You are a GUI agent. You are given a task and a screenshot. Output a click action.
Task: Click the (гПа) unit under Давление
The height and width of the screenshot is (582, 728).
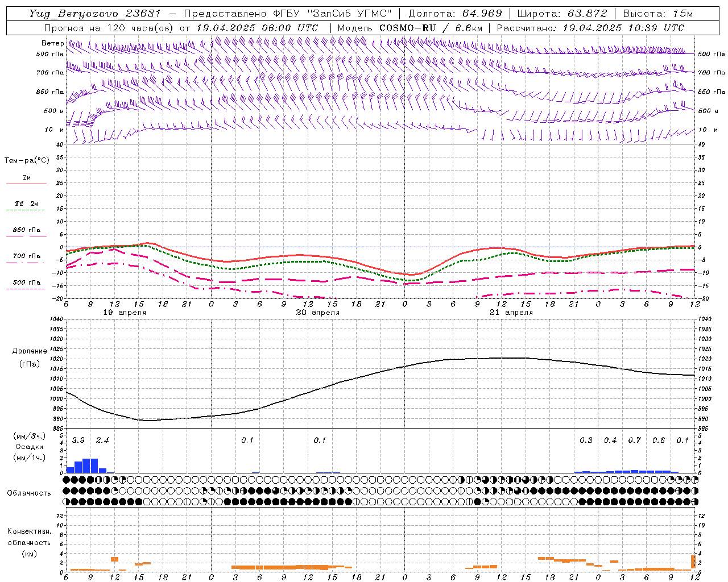(30, 364)
